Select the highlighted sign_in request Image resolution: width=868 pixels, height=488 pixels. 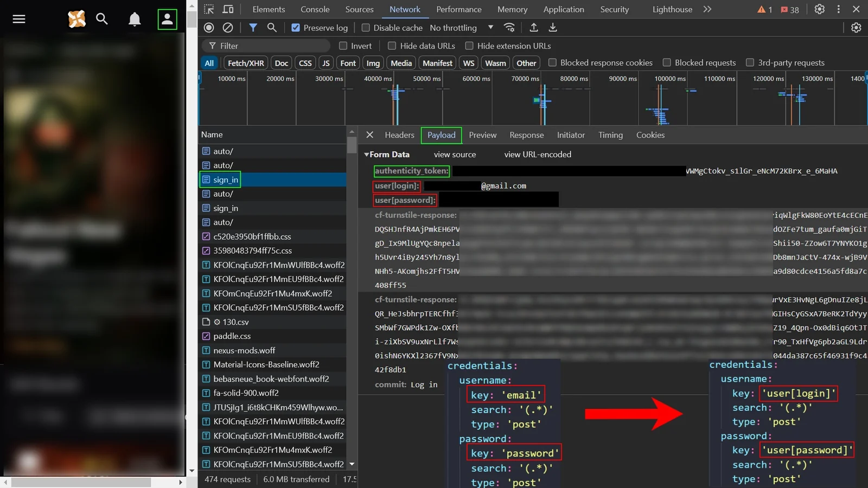tap(273, 179)
